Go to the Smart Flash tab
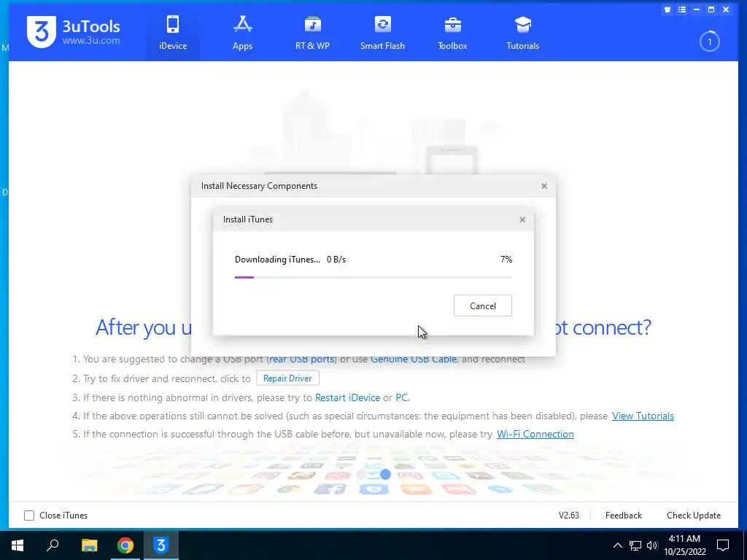Image resolution: width=747 pixels, height=560 pixels. (x=382, y=32)
